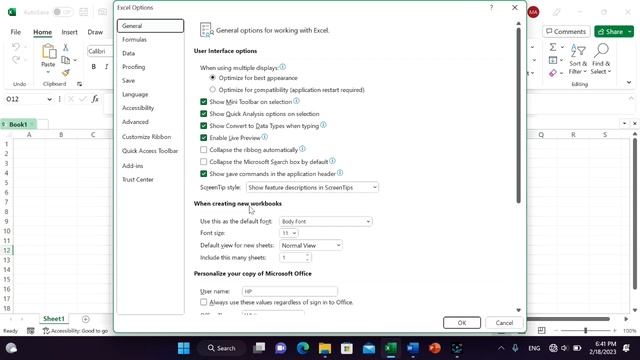Check Collapse the ribbon automatically

[203, 150]
